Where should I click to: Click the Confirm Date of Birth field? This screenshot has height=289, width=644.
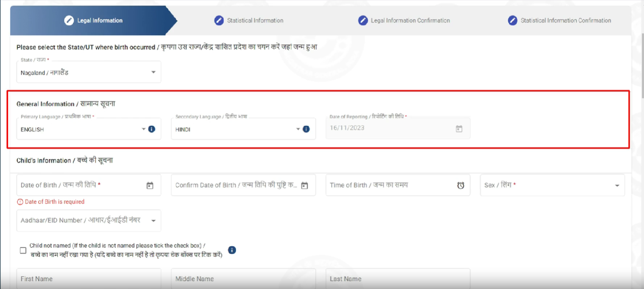coord(243,185)
